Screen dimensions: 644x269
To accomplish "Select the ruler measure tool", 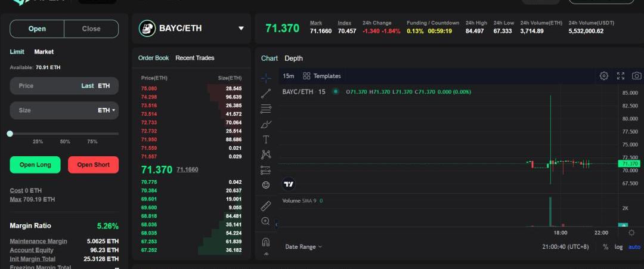I will pos(266,206).
